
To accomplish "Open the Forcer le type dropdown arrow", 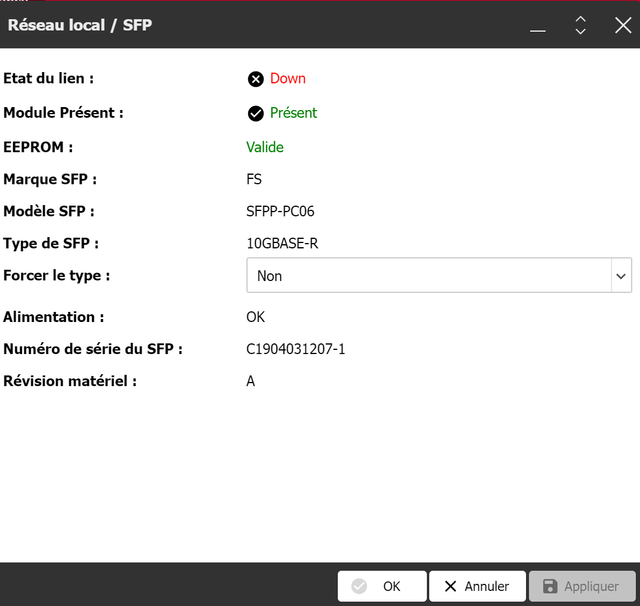I will pos(621,276).
